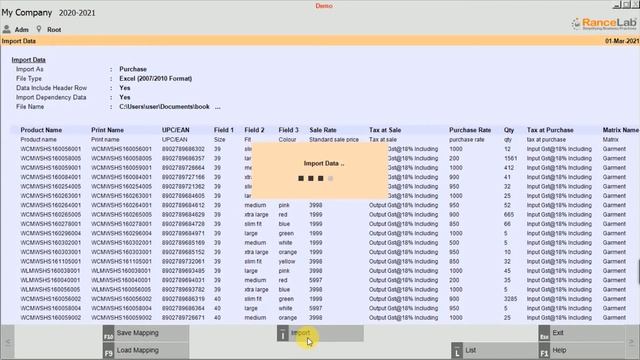This screenshot has width=640, height=360.
Task: Click the Qty column header
Action: pyautogui.click(x=509, y=130)
